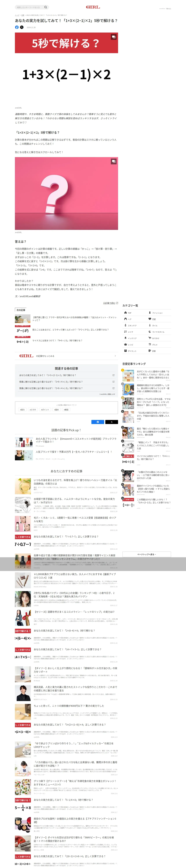Open the ¥1,000未満のプチプラ アイブロウ article
The image size is (186, 868).
point(66,580)
